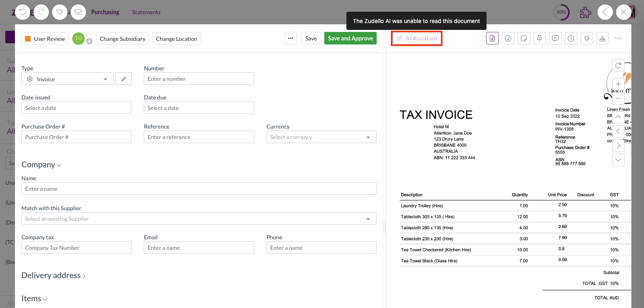644x308 pixels.
Task: Expand the Delivery address section
Action: (x=53, y=275)
